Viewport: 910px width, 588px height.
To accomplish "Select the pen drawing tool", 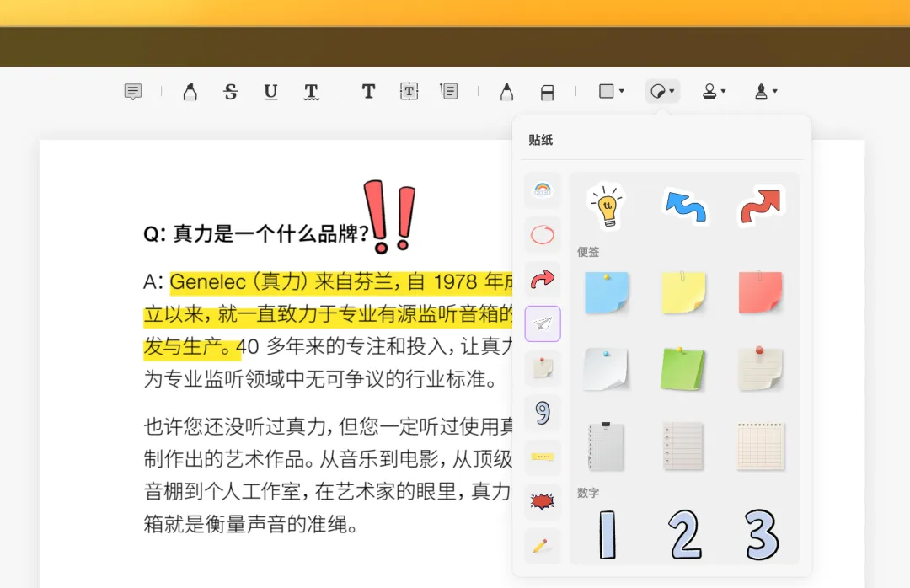I will coord(506,92).
